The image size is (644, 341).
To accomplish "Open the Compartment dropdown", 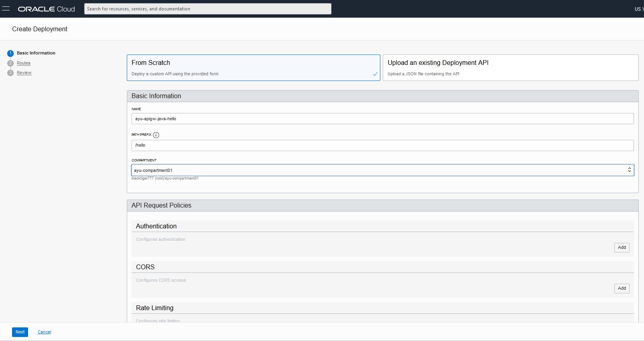I will [x=382, y=170].
